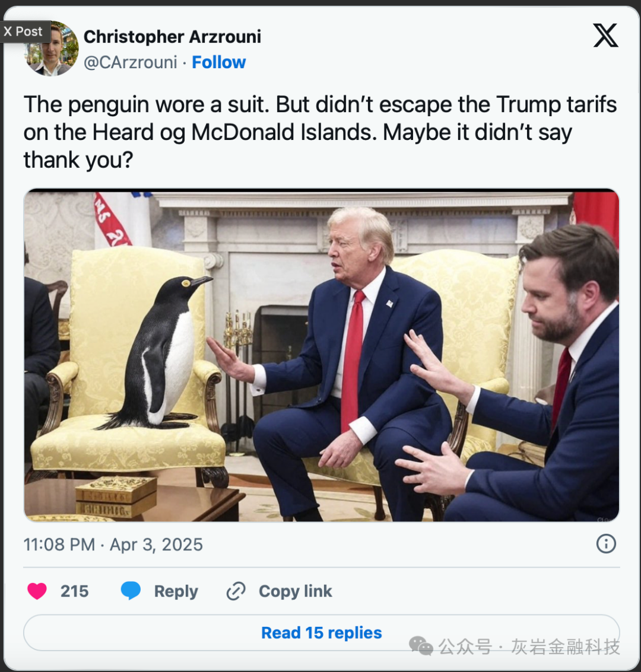Click the penguin sitting on the chair
Image resolution: width=641 pixels, height=672 pixels.
tap(158, 353)
